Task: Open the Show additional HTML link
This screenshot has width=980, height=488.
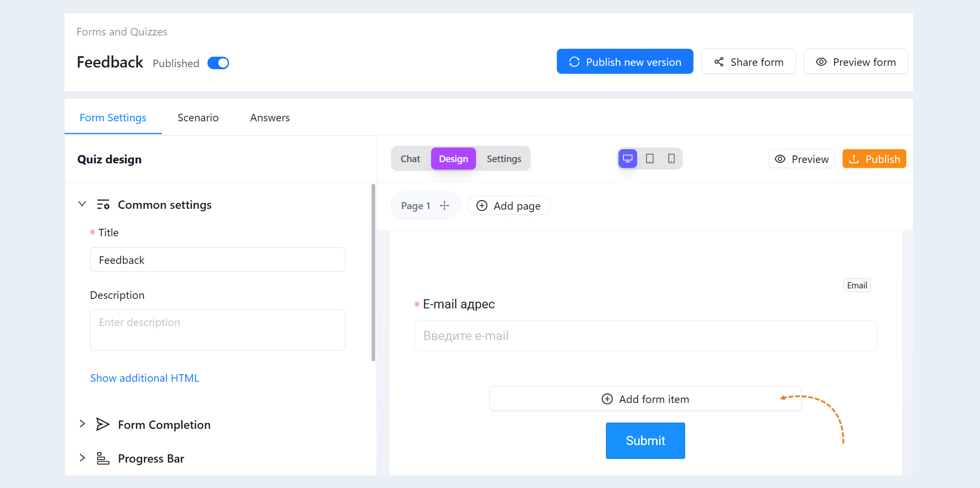Action: pyautogui.click(x=145, y=378)
